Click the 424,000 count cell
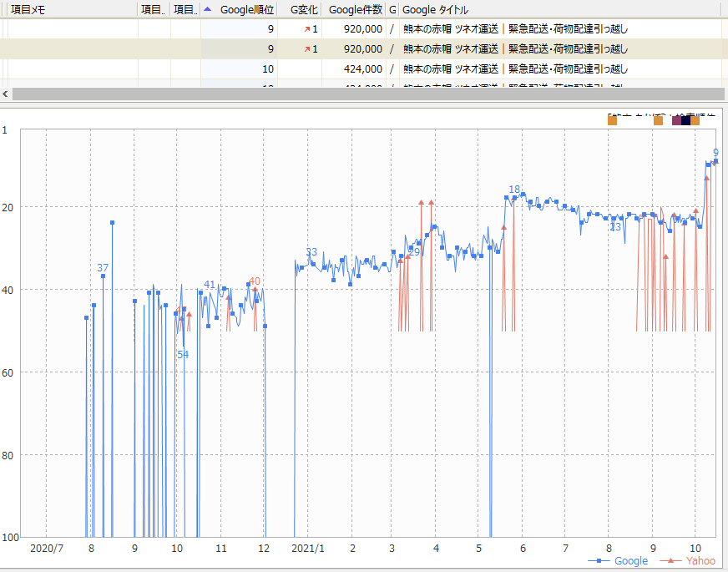The width and height of the screenshot is (728, 572). [x=363, y=69]
